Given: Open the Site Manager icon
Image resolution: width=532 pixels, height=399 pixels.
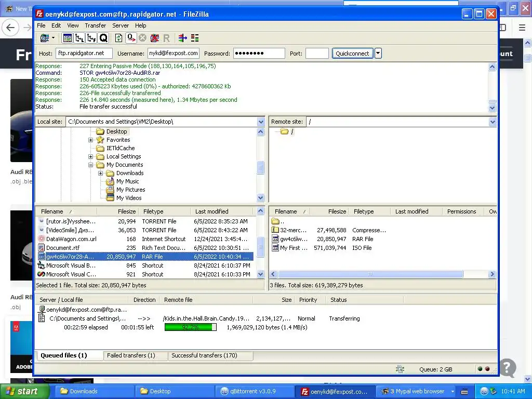Looking at the screenshot, I should [x=45, y=38].
